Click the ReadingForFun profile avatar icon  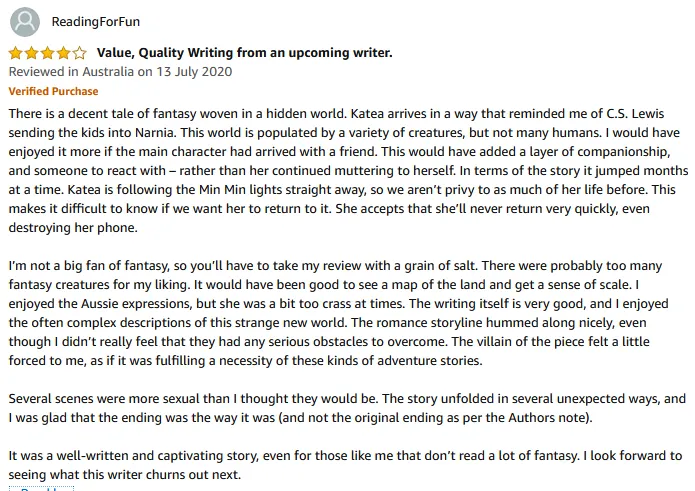(25, 22)
